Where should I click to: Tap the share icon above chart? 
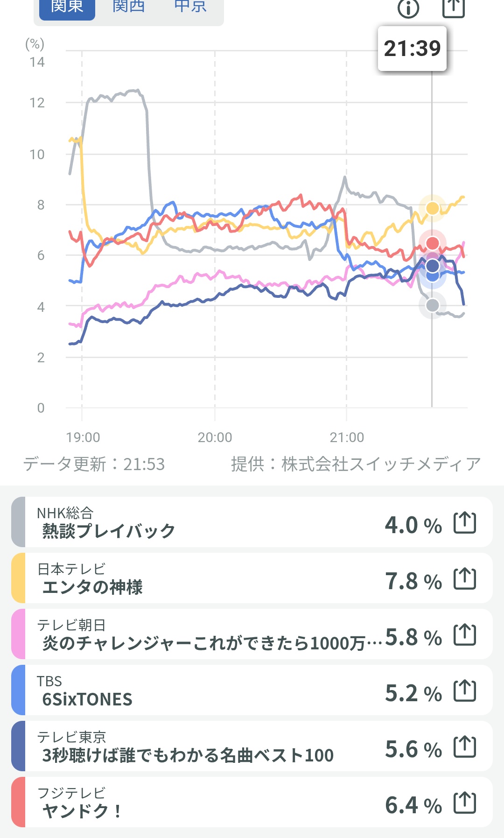(453, 7)
